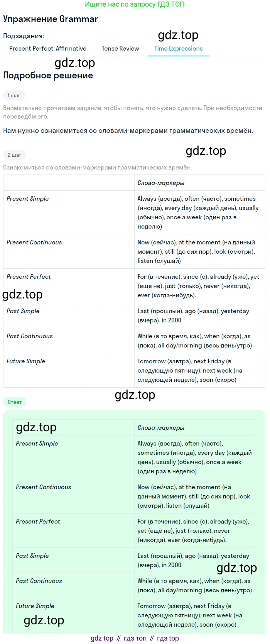Screen dimensions: 270x644
Task: Click 'Past Continuous' in the green answer table
Action: 39,581
